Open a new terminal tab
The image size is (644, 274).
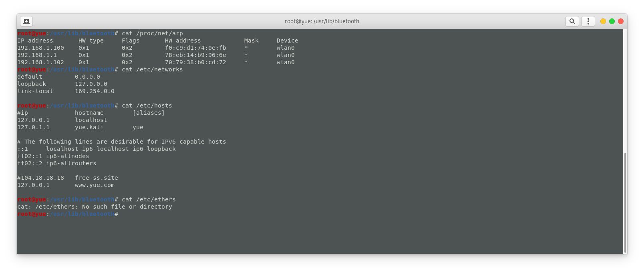point(26,21)
